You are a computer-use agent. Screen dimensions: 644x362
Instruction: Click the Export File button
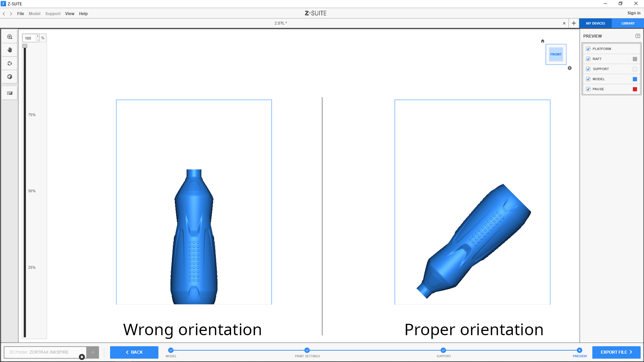pos(616,352)
